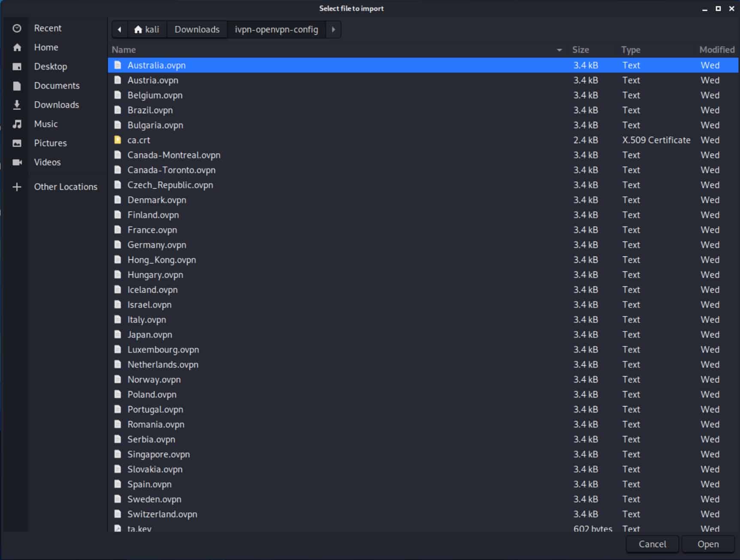Click the yellow certificate icon of ca.crt
Image resolution: width=740 pixels, height=560 pixels.
click(117, 140)
